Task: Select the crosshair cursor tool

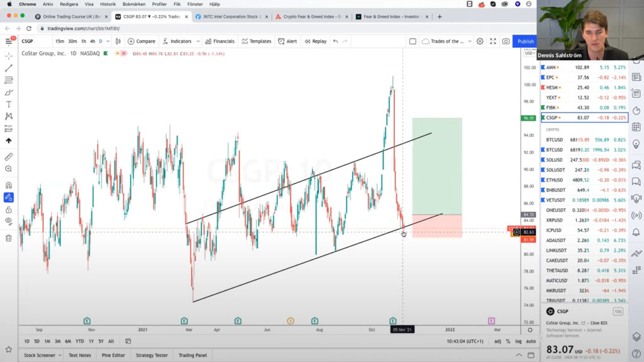Action: pos(9,56)
